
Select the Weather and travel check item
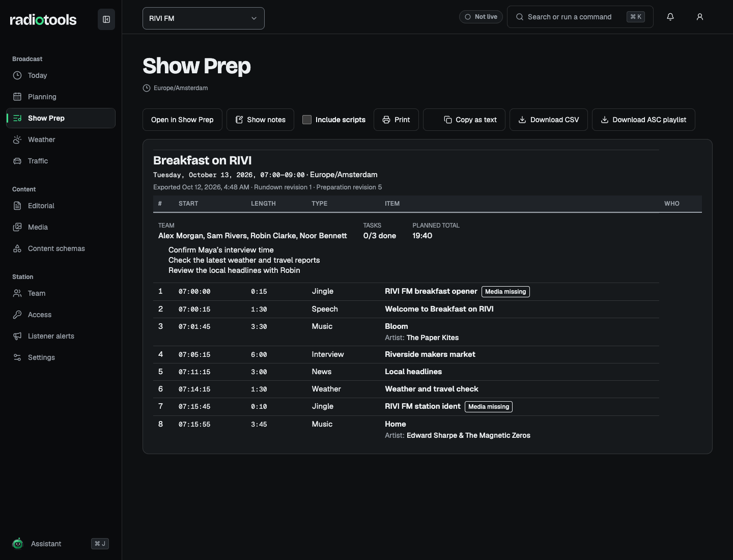[x=432, y=389]
